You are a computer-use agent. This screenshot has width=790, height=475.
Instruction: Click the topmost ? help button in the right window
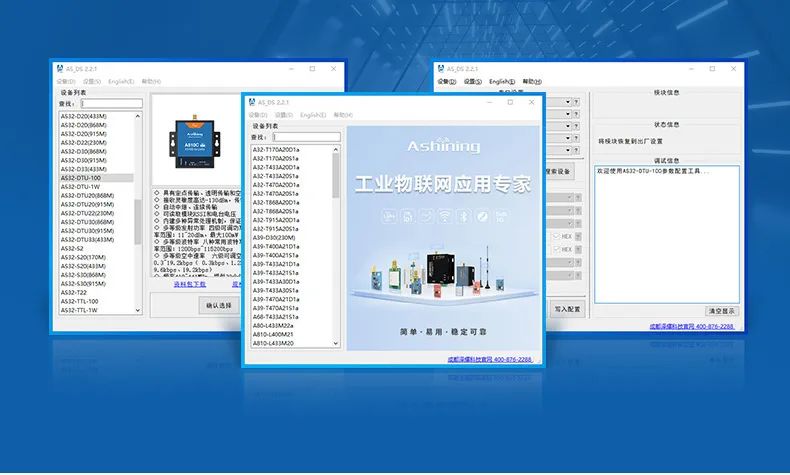click(576, 102)
